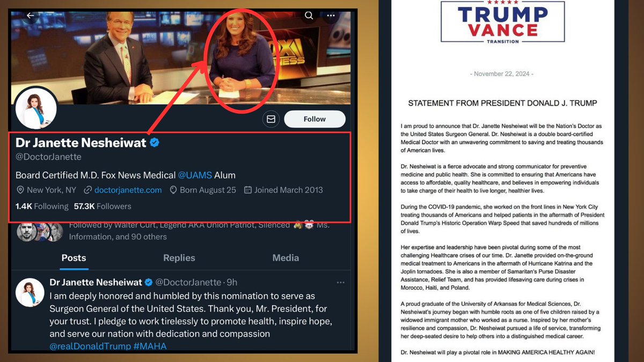Open the Trump Vance Transition logo
The image size is (644, 362).
(502, 21)
